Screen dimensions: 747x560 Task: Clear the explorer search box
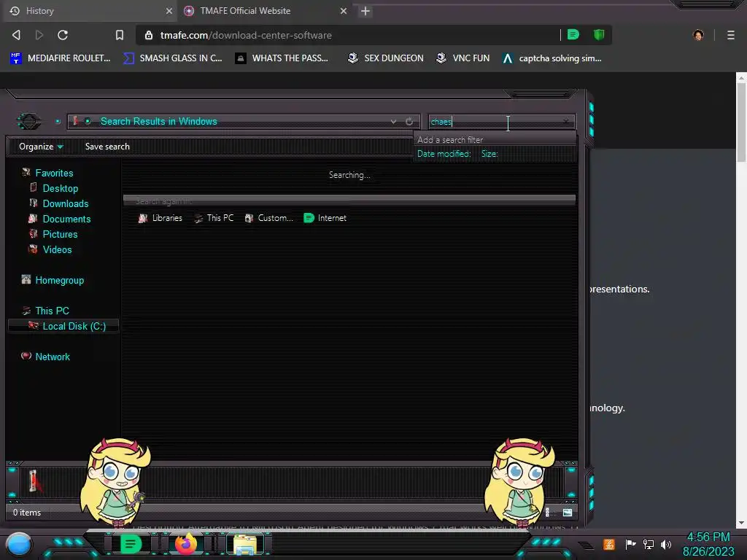point(566,122)
